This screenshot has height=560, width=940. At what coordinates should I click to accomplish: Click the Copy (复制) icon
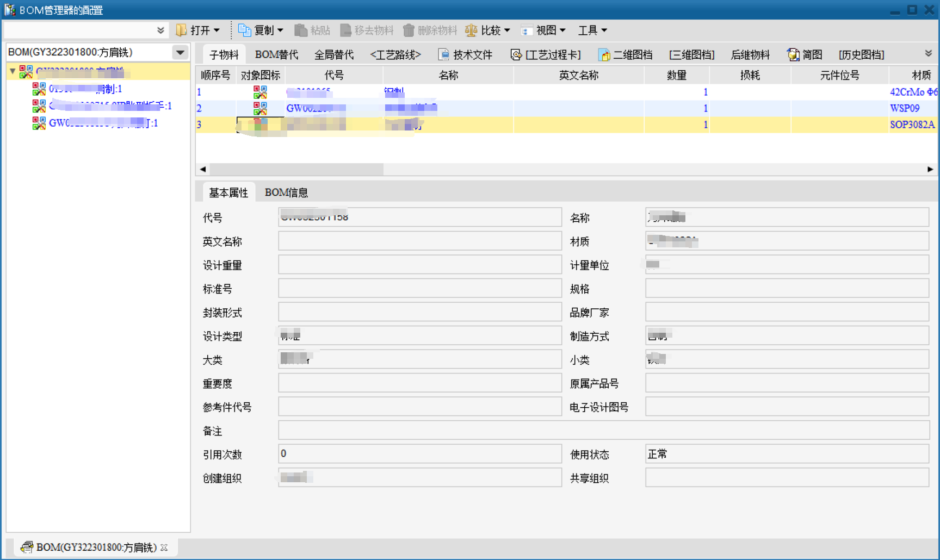[245, 30]
